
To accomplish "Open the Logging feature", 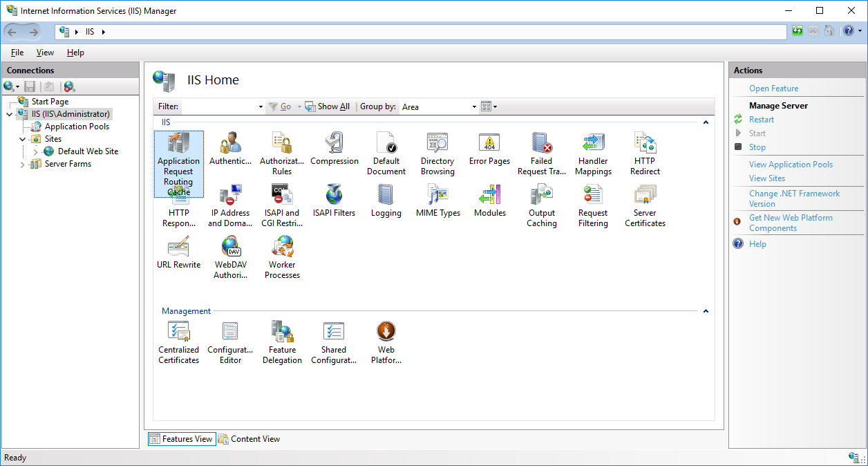I will point(386,201).
